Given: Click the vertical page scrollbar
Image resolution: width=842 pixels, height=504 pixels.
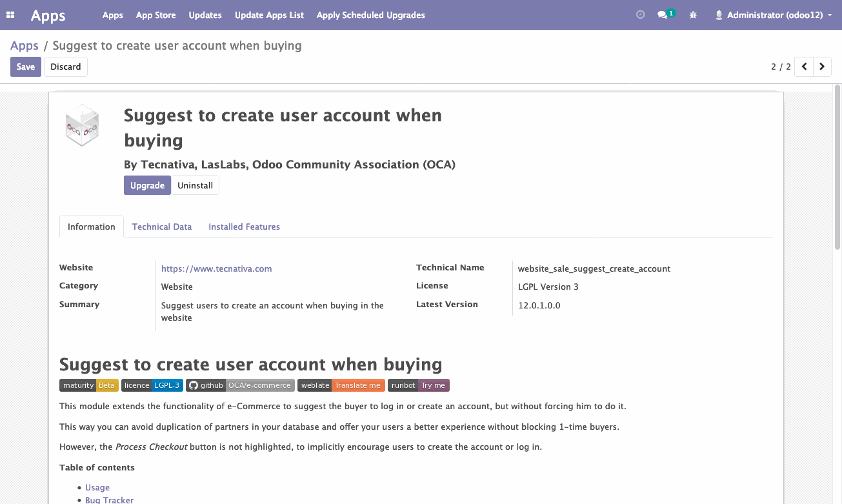Looking at the screenshot, I should click(x=837, y=166).
